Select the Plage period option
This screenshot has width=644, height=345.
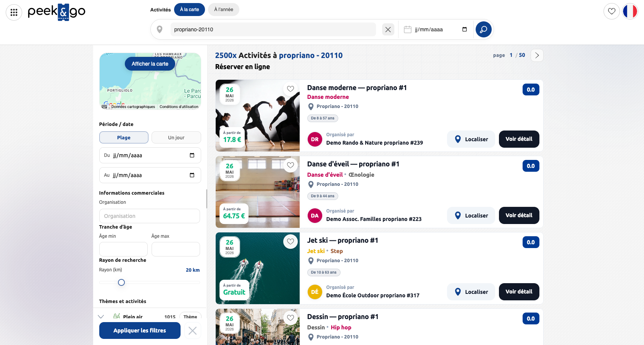(x=124, y=137)
